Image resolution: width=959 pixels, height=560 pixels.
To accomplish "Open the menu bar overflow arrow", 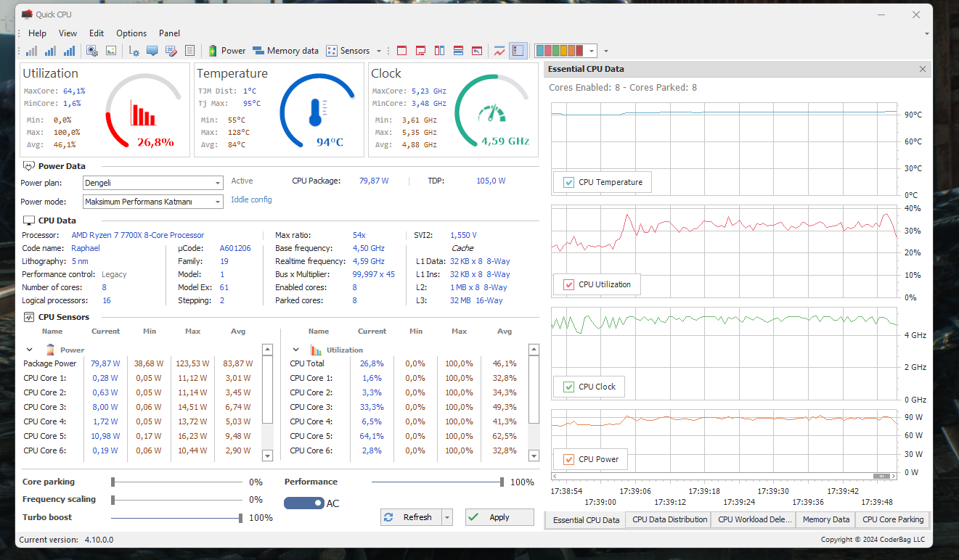I will point(927,33).
